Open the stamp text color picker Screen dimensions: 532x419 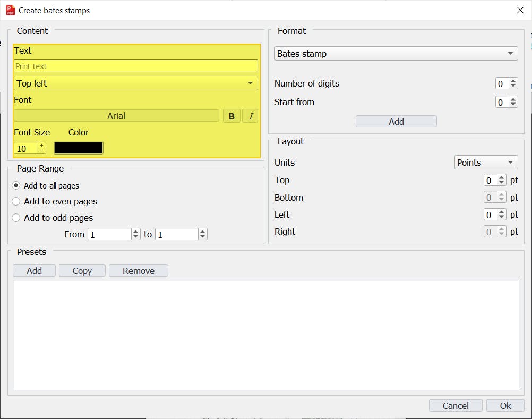79,148
